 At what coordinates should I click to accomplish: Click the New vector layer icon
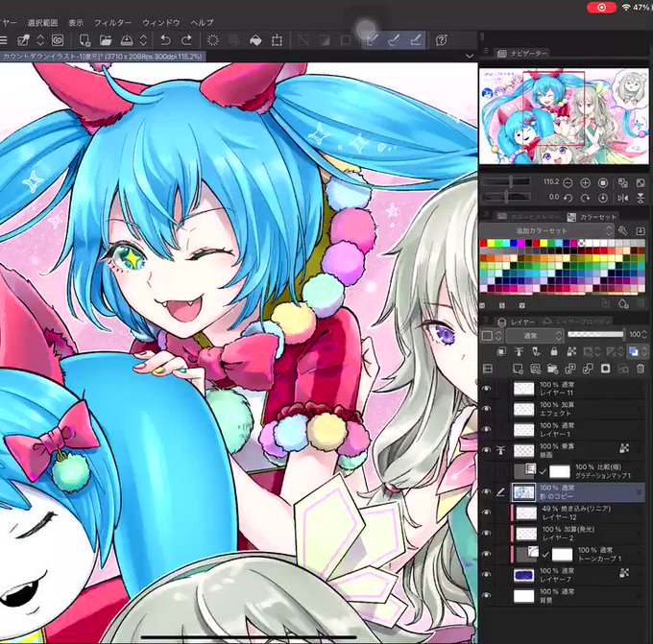tap(535, 369)
